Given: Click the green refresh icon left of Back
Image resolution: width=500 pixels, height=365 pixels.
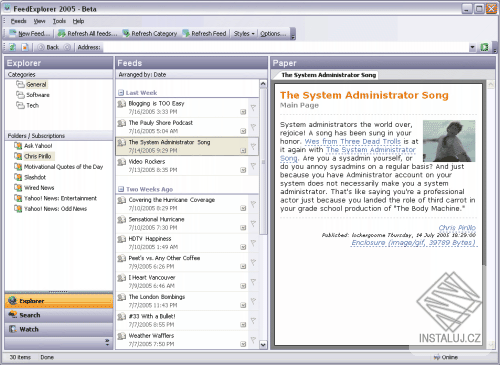Looking at the screenshot, I should (x=12, y=47).
